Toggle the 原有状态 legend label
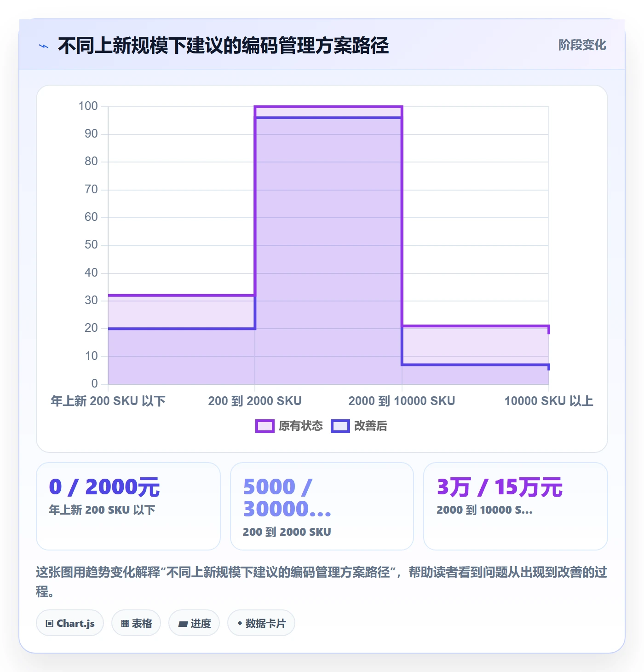Viewport: 644px width, 672px height. click(x=301, y=426)
